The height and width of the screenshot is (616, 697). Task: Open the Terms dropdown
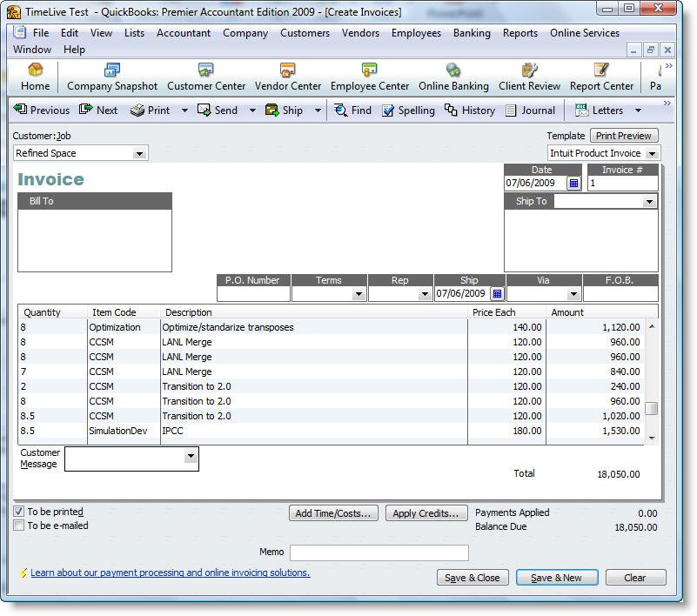pos(359,294)
